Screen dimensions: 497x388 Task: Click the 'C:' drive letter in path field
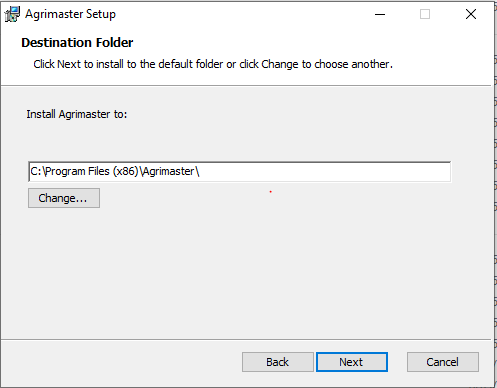[36, 171]
